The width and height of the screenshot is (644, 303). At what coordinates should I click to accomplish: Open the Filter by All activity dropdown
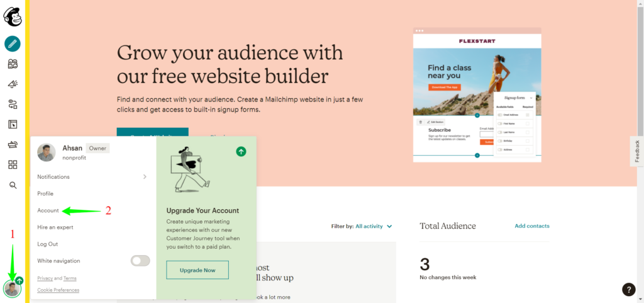coord(374,226)
